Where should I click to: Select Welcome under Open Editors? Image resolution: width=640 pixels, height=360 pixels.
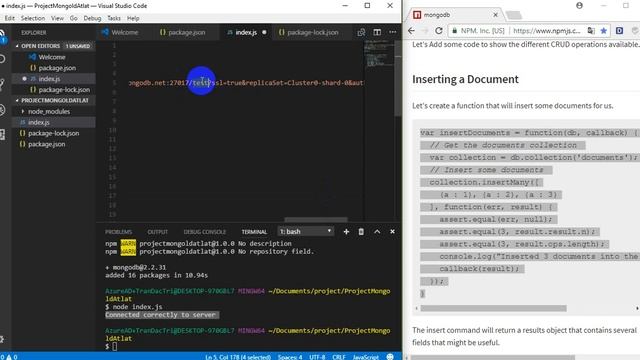coord(54,57)
